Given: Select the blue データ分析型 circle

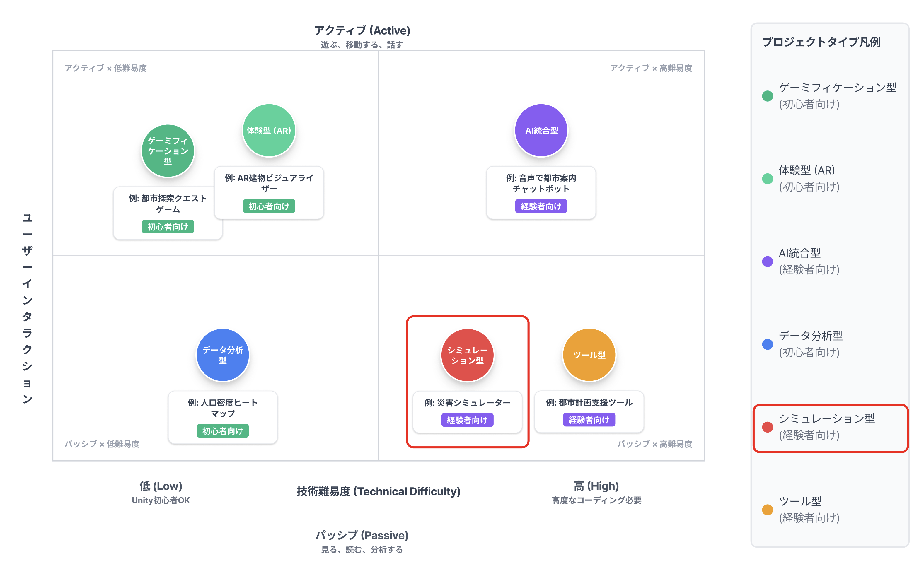Looking at the screenshot, I should tap(223, 355).
